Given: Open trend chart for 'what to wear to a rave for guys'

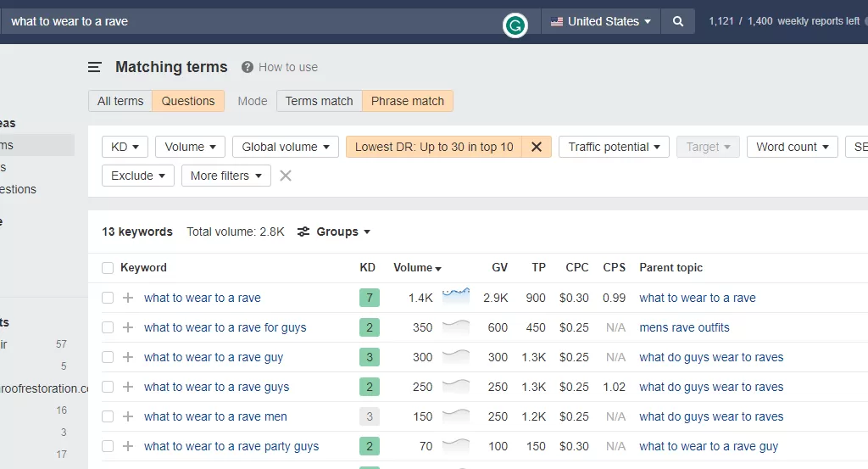Looking at the screenshot, I should [456, 327].
